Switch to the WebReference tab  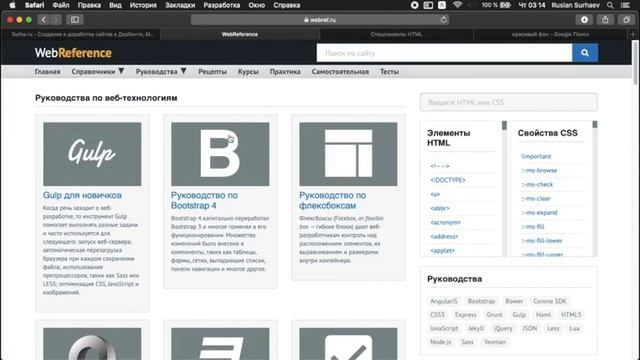(240, 34)
